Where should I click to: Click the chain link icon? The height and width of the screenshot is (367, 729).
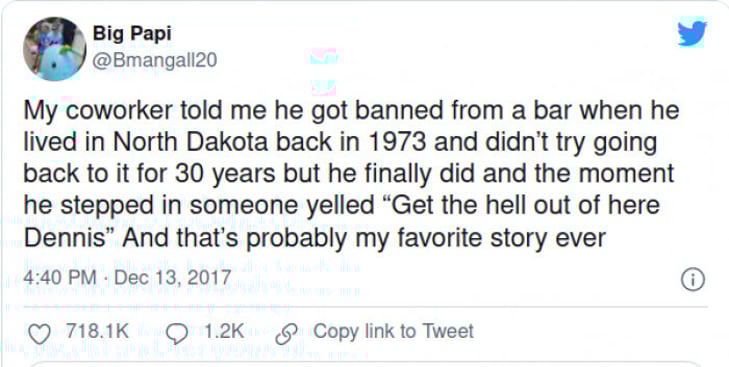click(x=287, y=333)
